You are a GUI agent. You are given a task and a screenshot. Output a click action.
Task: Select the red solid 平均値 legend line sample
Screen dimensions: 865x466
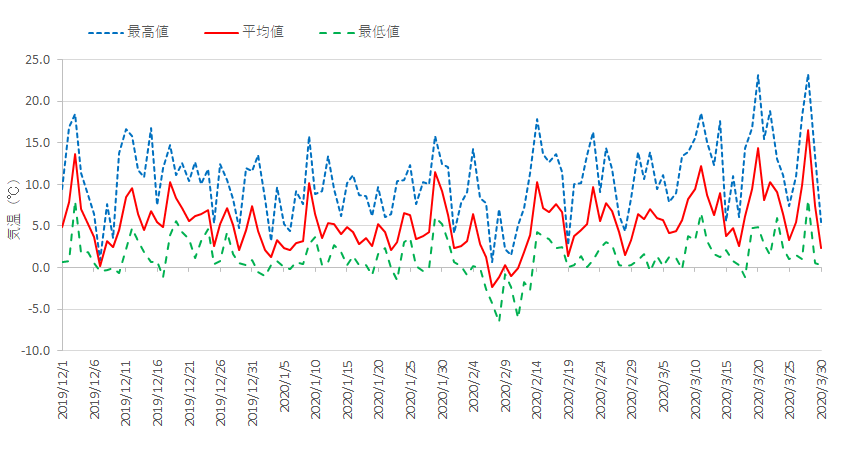point(221,33)
